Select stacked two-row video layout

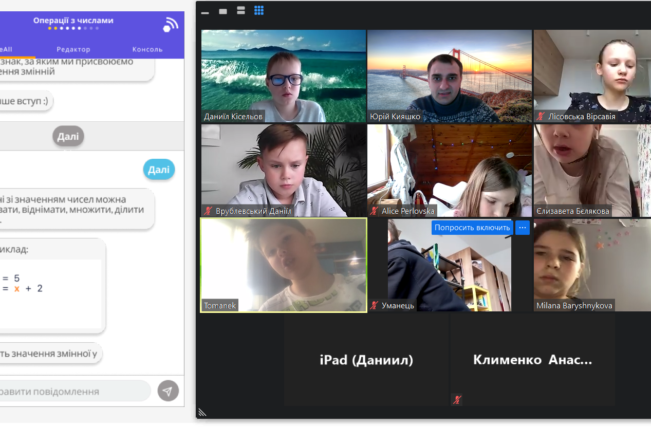click(x=241, y=10)
